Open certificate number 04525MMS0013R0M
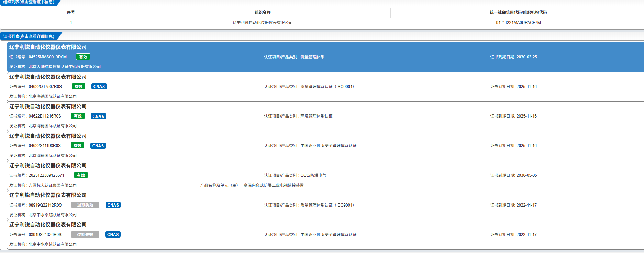The width and height of the screenshot is (644, 253). click(x=48, y=57)
